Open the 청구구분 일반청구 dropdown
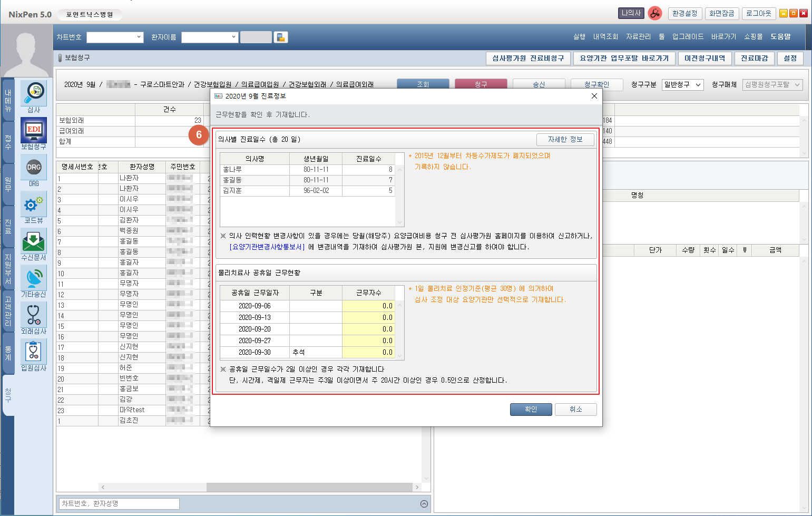 (x=682, y=85)
